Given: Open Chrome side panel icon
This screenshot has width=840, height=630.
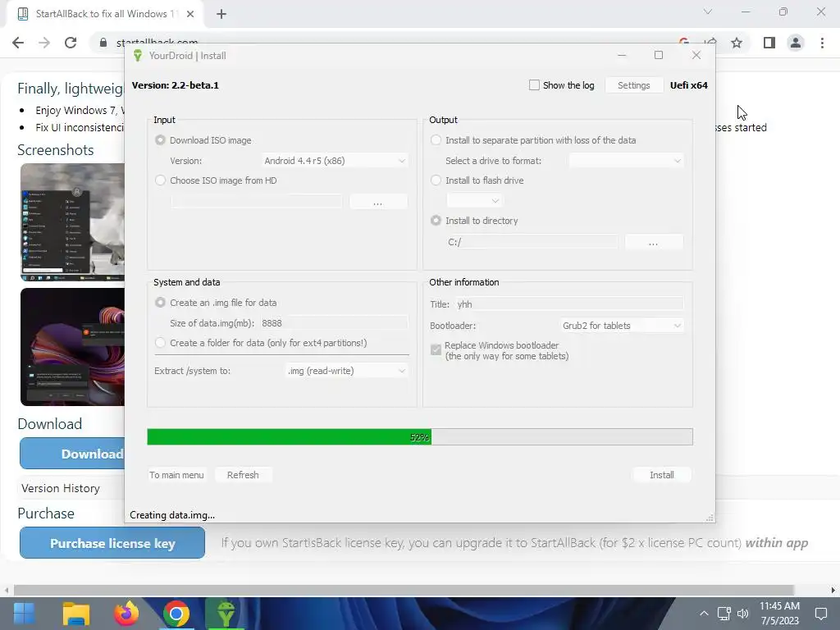Looking at the screenshot, I should click(x=769, y=43).
